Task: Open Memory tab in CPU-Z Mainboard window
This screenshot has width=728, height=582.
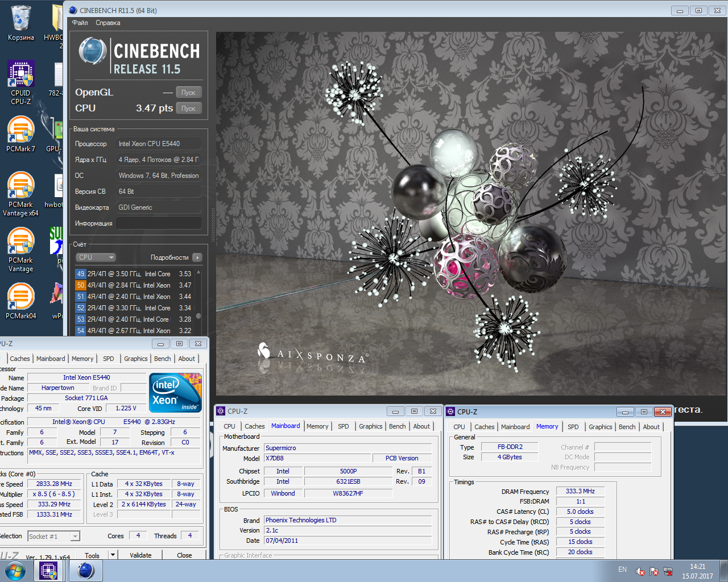Action: click(317, 426)
